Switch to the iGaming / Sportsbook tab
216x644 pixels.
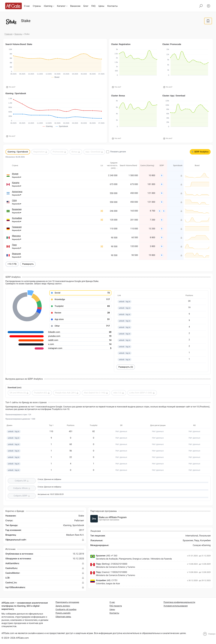pyautogui.click(x=18, y=152)
